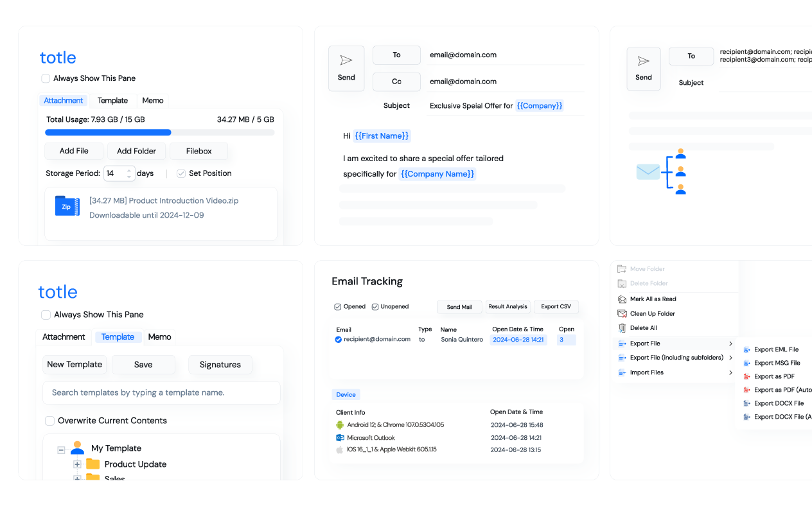
Task: Uncheck the Opened filter in Email Tracking
Action: tap(338, 307)
